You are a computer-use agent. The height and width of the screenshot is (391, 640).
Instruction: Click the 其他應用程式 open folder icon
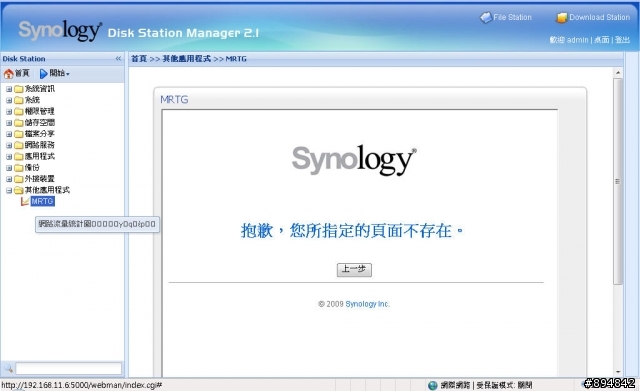[x=19, y=190]
